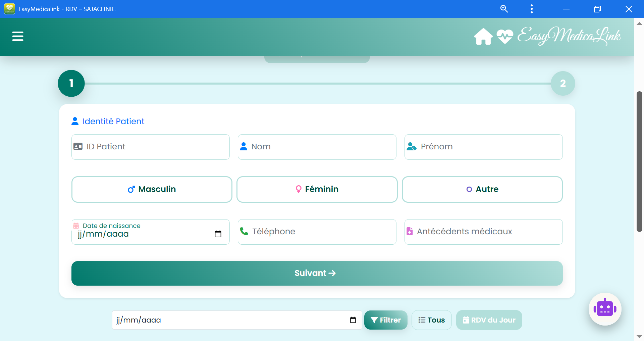
Task: Open the hamburger navigation menu
Action: (18, 36)
